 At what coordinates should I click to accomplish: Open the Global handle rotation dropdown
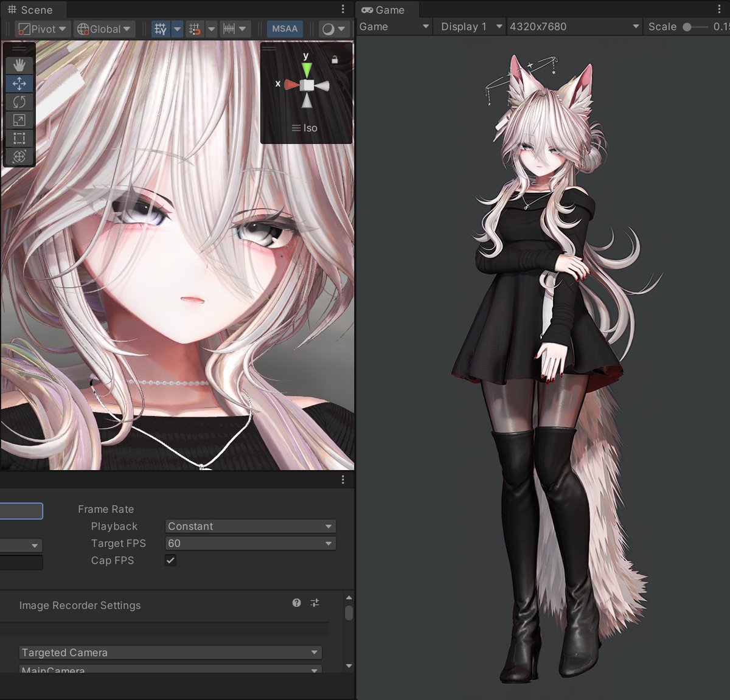(104, 29)
